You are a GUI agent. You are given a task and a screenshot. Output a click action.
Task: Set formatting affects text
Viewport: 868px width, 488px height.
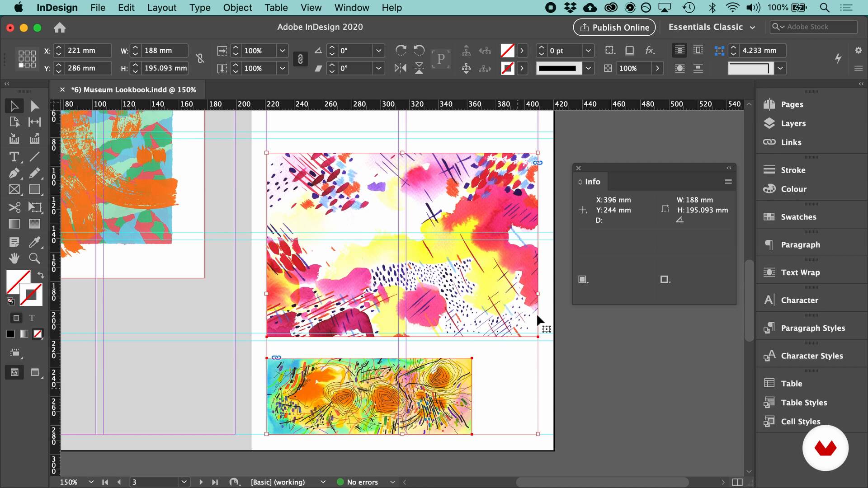tap(32, 318)
